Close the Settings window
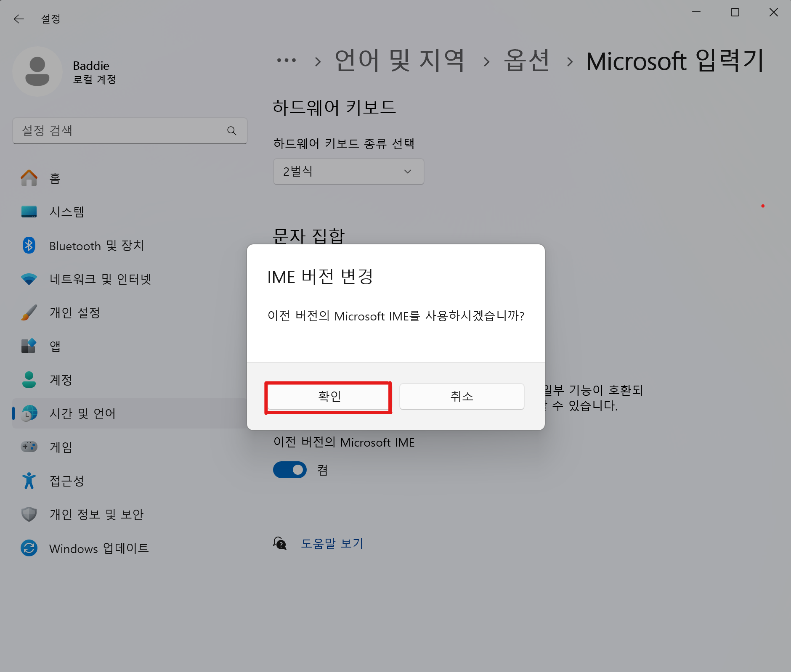The image size is (791, 672). point(773,12)
